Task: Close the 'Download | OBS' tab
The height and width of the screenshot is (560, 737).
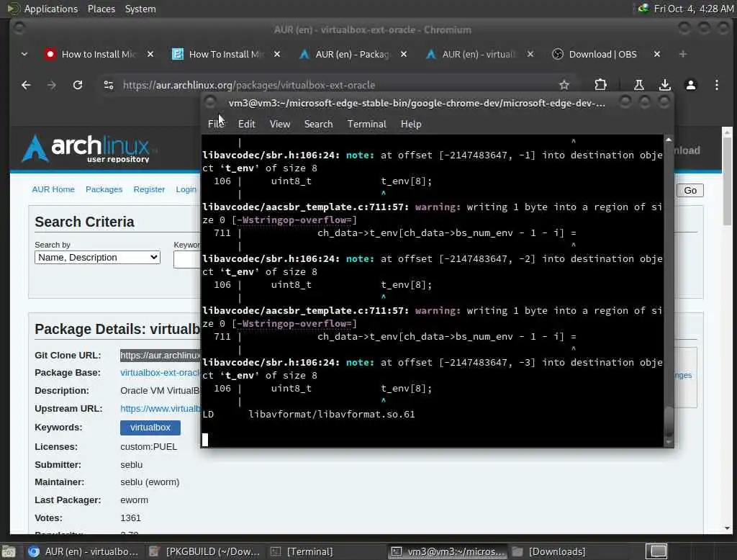Action: click(x=657, y=54)
